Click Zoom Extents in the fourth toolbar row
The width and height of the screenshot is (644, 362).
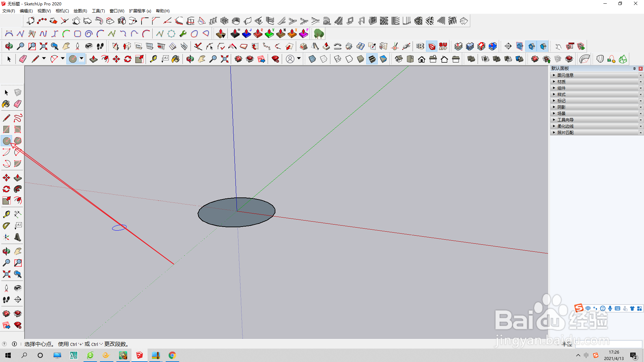pos(225,59)
